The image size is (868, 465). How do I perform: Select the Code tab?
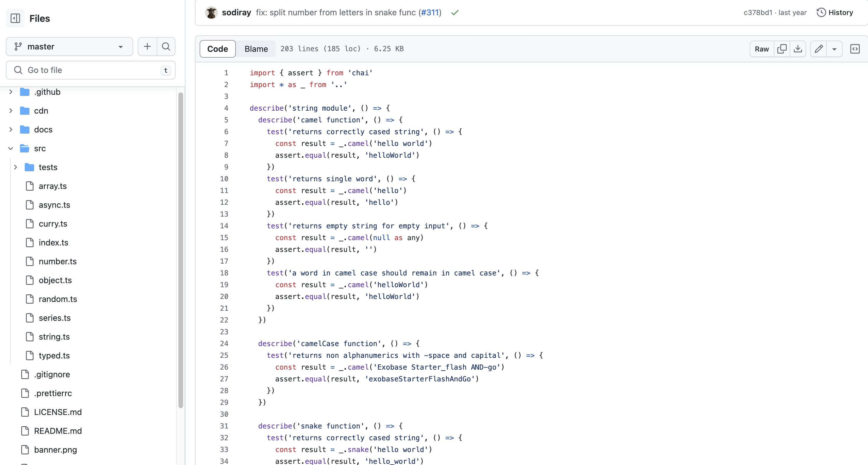pos(217,49)
